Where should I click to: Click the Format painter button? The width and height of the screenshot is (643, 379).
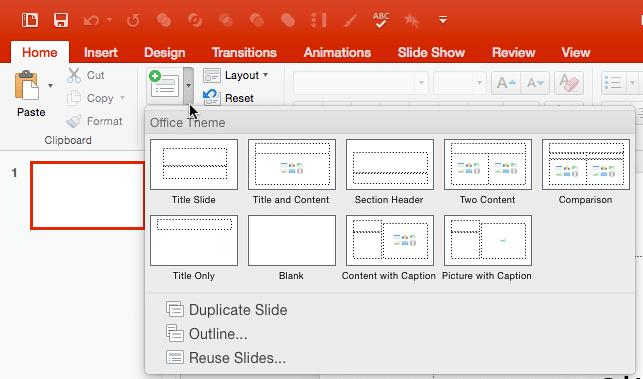94,121
